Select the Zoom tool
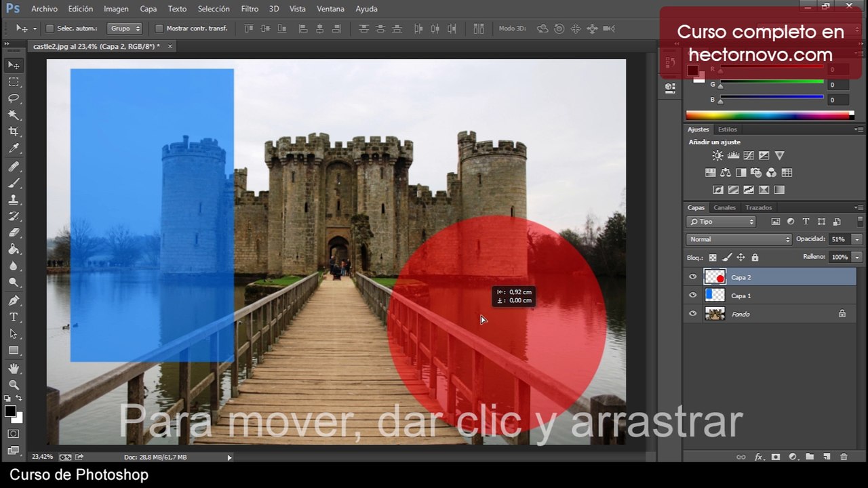868x488 pixels. pos(14,385)
